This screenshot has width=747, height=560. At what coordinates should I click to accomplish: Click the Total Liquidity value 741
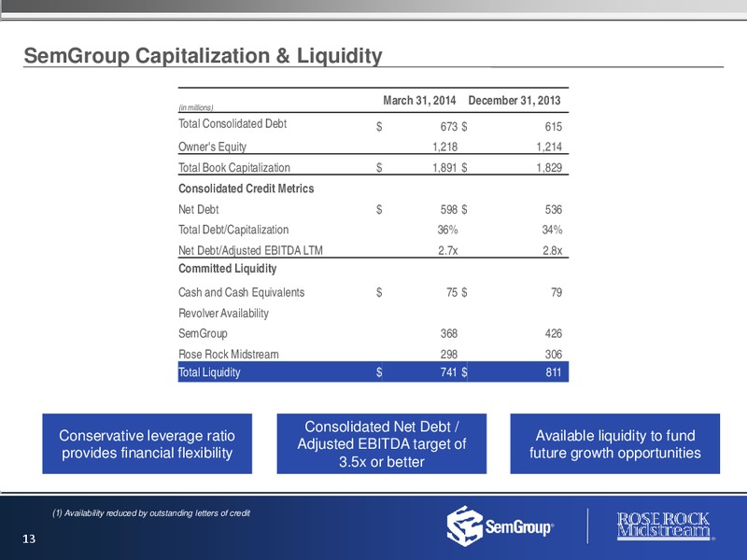(x=449, y=372)
